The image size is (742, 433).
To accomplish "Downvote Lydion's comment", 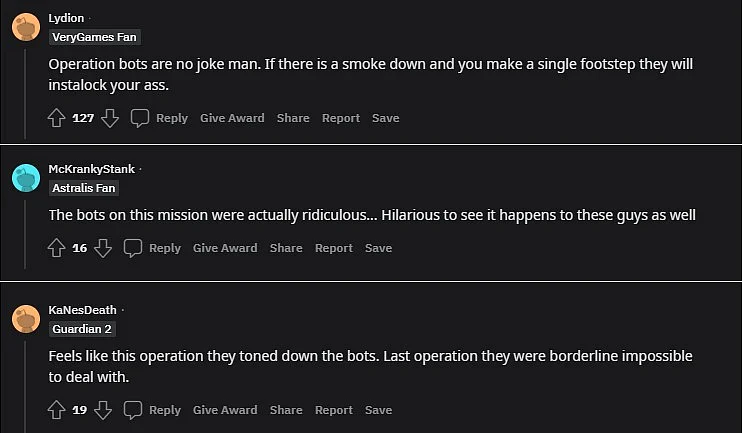I will (110, 118).
